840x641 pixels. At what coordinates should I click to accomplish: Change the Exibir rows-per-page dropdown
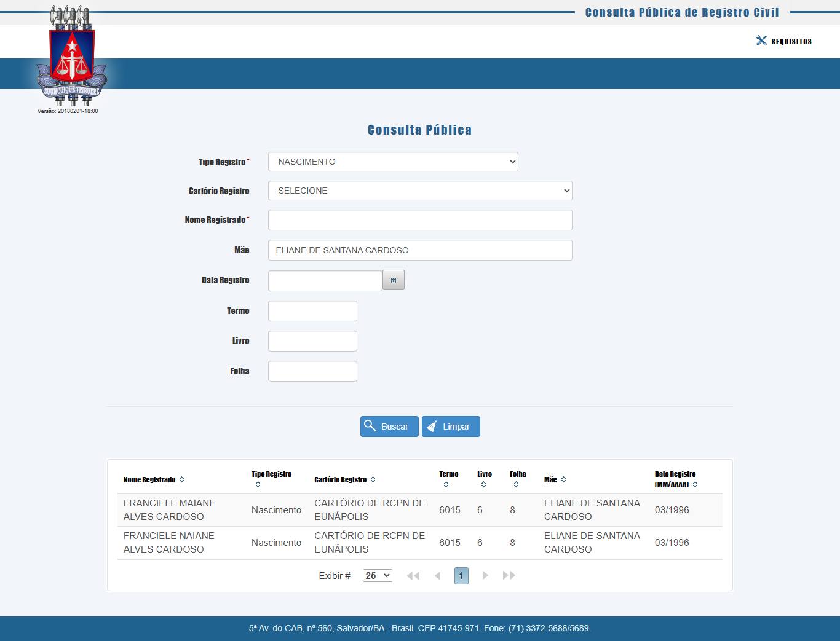[377, 576]
